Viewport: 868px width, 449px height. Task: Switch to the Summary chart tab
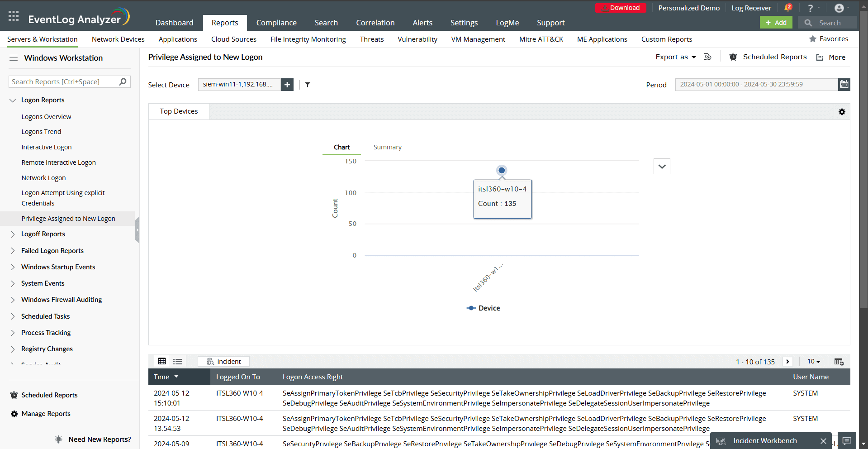tap(387, 147)
